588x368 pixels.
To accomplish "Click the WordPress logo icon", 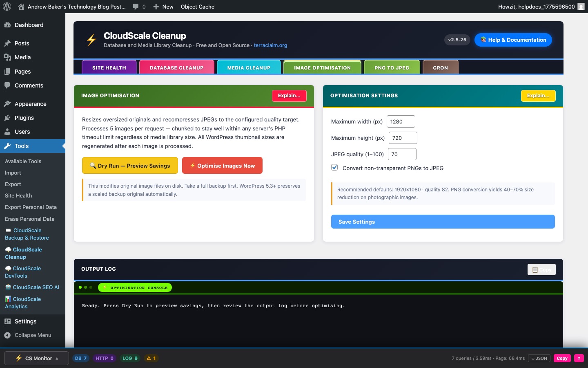I will pos(7,7).
